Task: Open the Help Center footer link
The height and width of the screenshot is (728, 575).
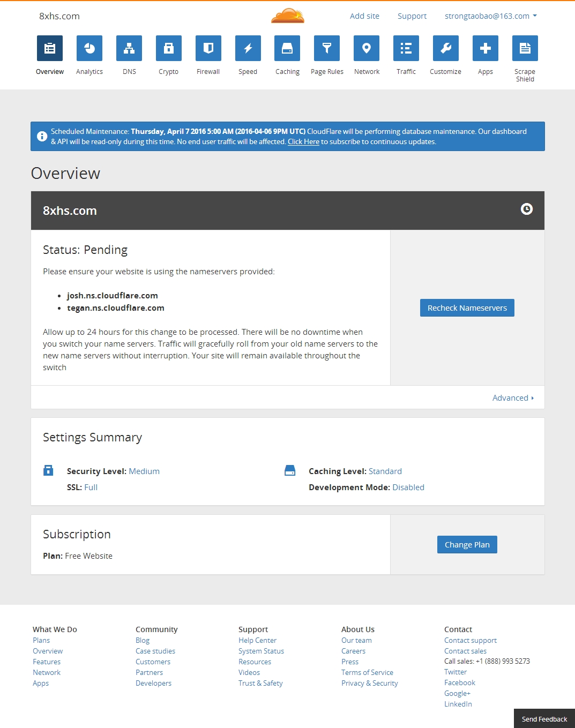Action: click(x=258, y=641)
